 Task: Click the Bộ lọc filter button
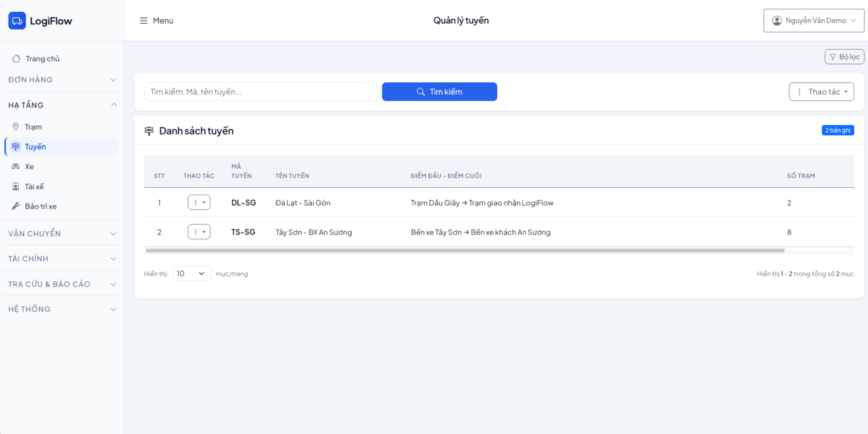[x=844, y=57]
